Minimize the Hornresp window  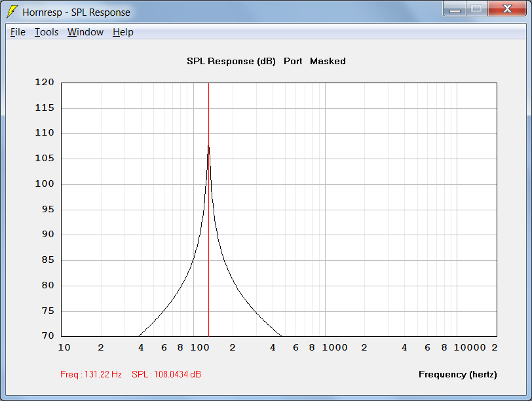pos(455,9)
